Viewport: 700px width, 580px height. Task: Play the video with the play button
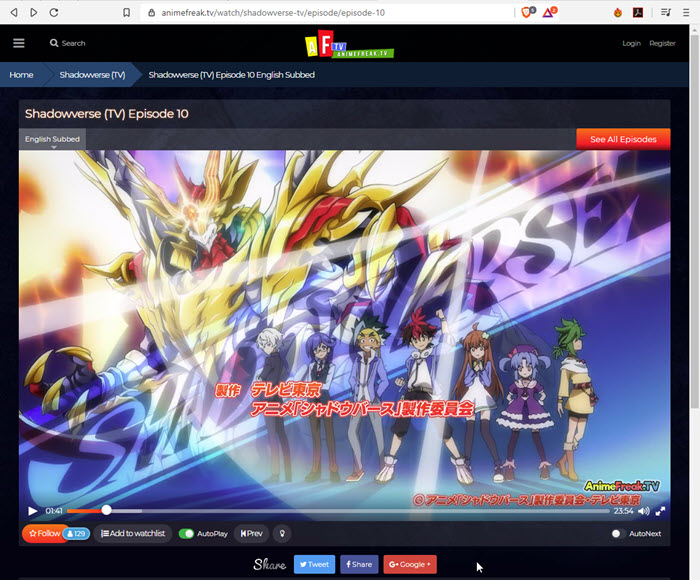32,511
